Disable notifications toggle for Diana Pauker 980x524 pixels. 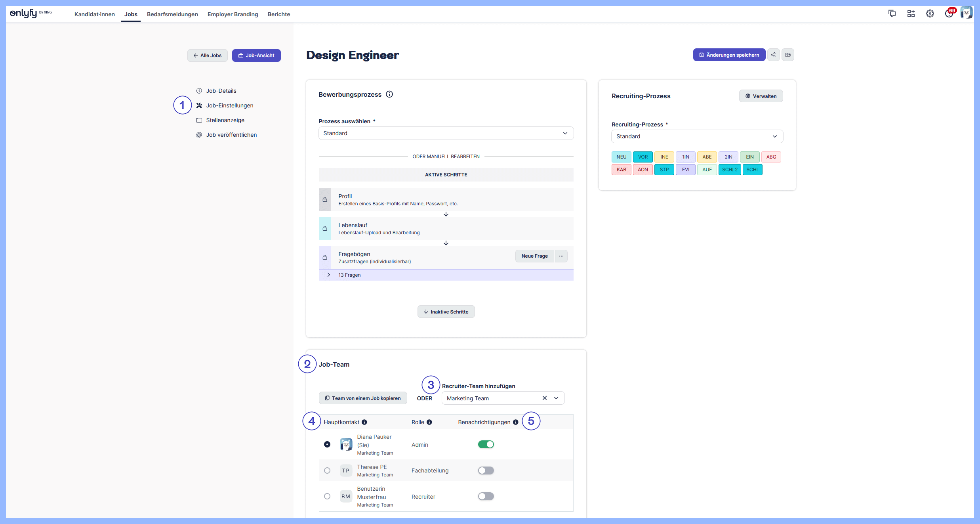pyautogui.click(x=486, y=444)
